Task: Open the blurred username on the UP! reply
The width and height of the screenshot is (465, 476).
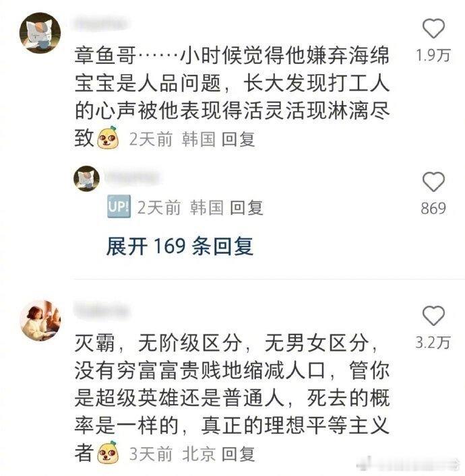Action: point(131,178)
